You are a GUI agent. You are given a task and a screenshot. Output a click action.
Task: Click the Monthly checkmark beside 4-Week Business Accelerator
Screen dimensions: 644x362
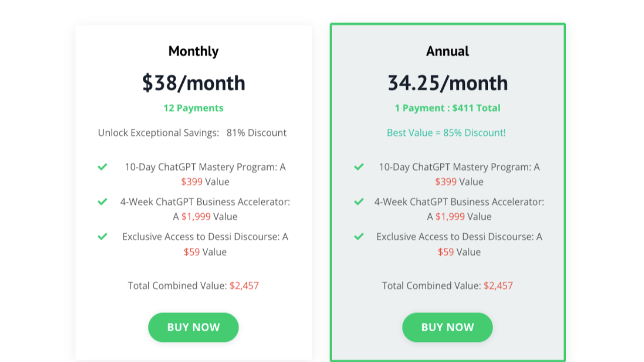coord(102,202)
